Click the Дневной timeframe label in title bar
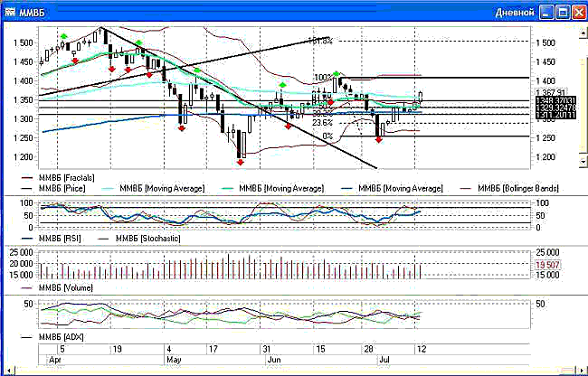The width and height of the screenshot is (588, 376). (x=515, y=13)
